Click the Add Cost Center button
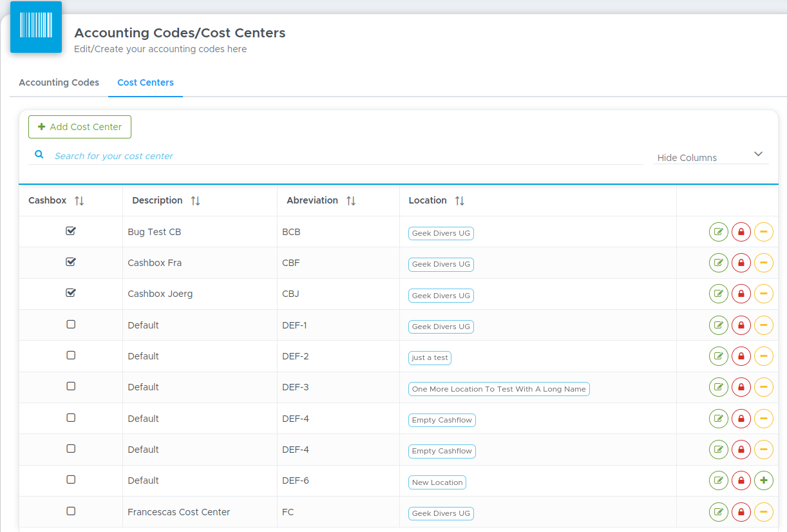 [x=80, y=127]
